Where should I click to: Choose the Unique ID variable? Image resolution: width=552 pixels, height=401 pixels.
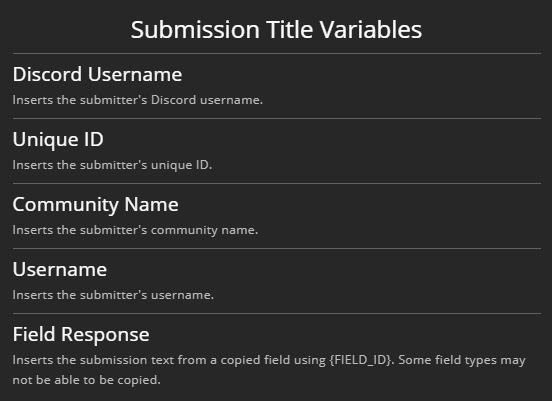pyautogui.click(x=58, y=140)
